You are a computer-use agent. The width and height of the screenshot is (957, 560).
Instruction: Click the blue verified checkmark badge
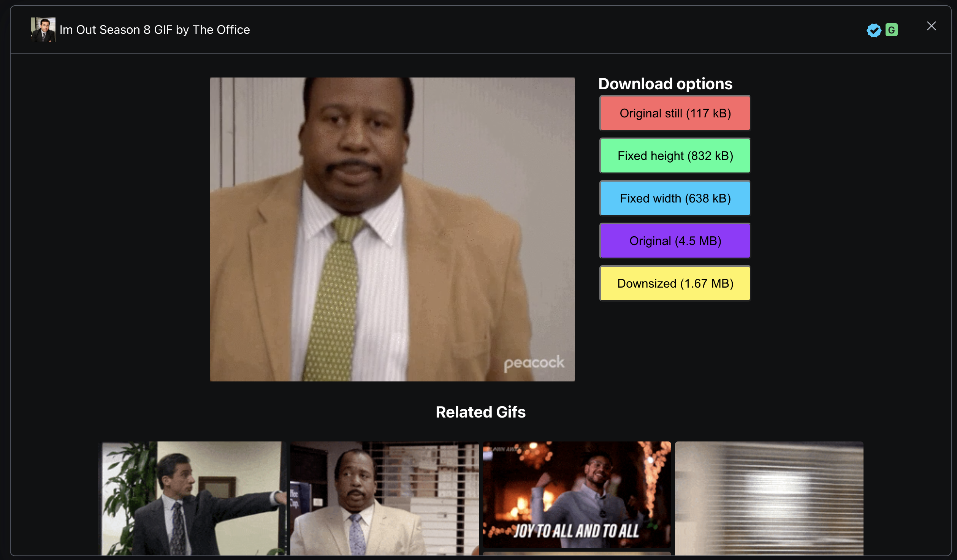[873, 30]
